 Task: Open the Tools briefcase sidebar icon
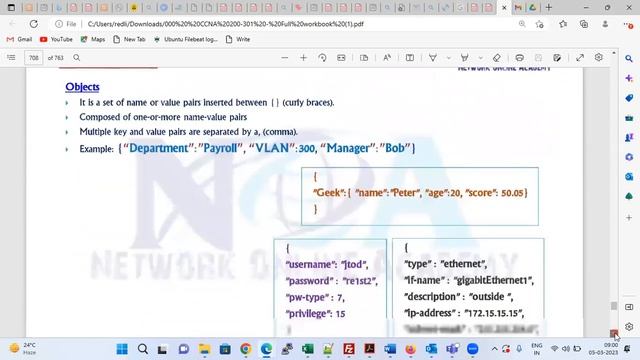point(629,118)
